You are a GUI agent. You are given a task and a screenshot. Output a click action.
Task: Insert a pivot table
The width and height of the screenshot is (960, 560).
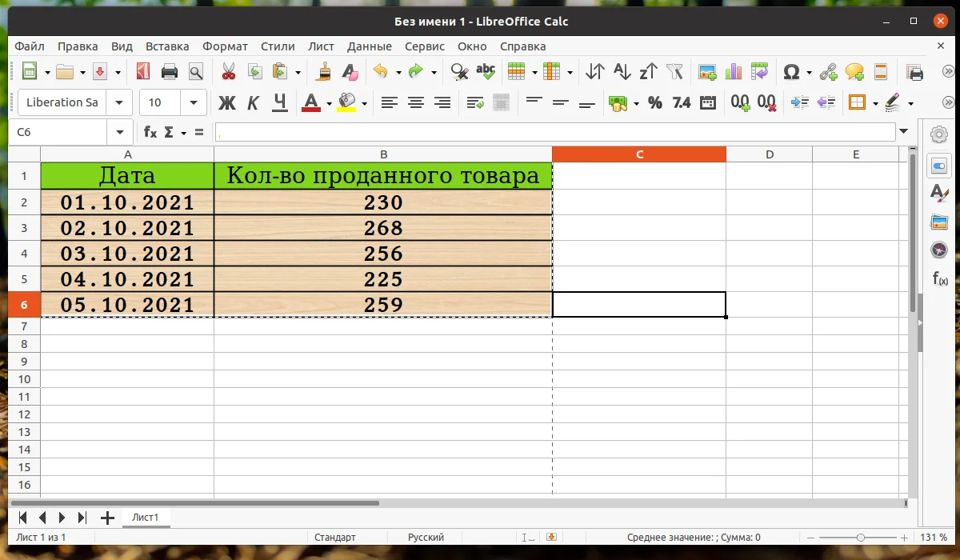(x=759, y=71)
